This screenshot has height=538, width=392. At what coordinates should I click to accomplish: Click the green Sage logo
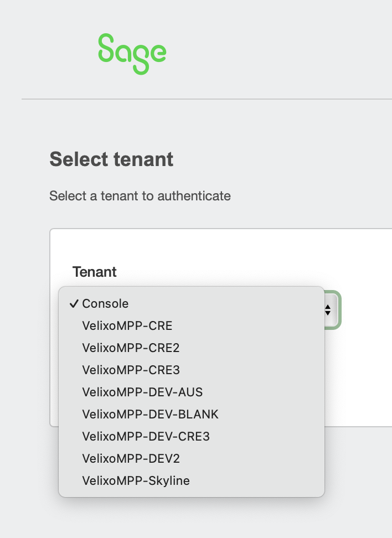pyautogui.click(x=132, y=54)
